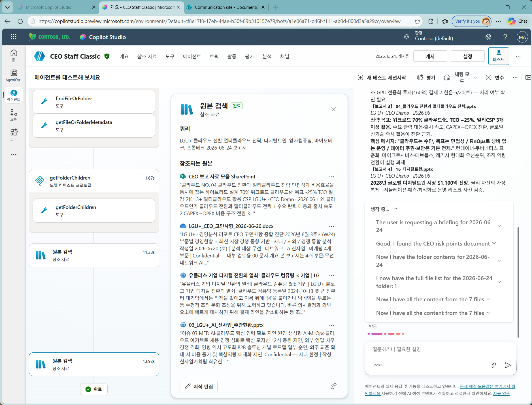Screen dimensions: 532x405
Task: Select the getFileOrFolderMetadata tool step
Action: click(94, 125)
